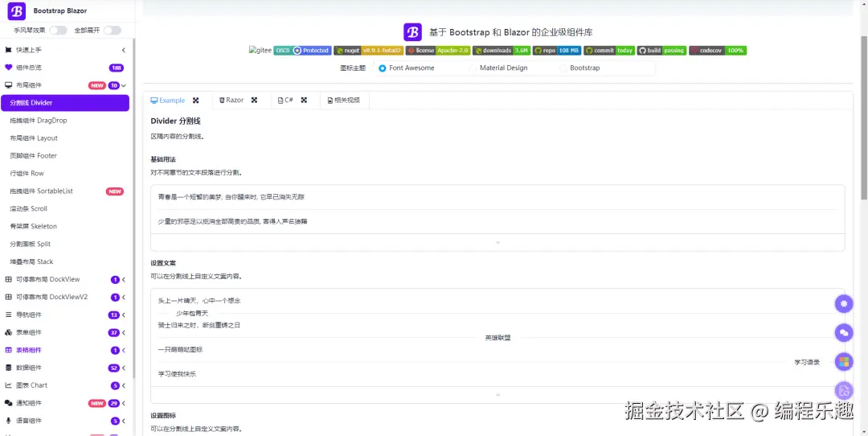Switch to the Razor tab

click(x=231, y=101)
